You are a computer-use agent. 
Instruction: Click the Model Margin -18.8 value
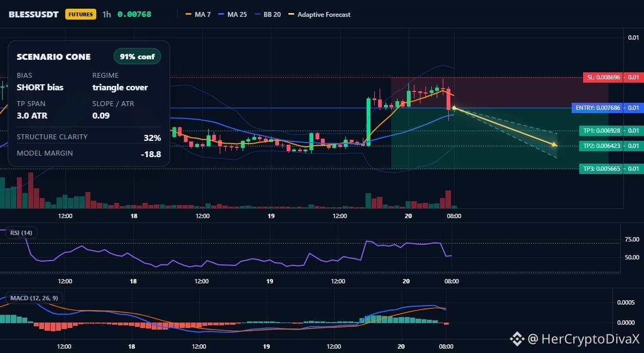151,154
